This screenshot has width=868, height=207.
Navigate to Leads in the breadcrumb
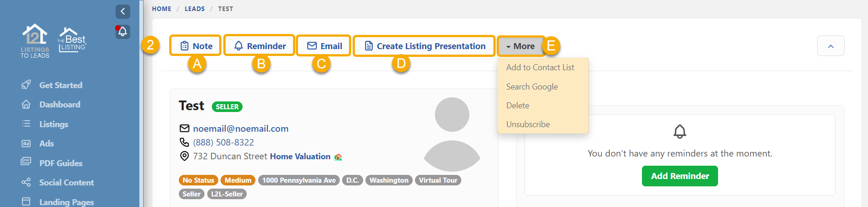(194, 9)
